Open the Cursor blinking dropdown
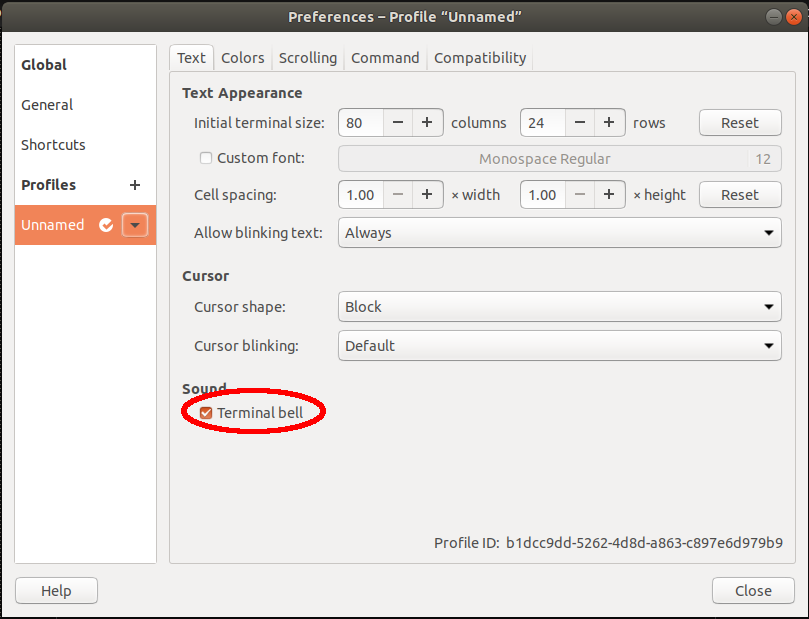Image resolution: width=809 pixels, height=619 pixels. (559, 346)
